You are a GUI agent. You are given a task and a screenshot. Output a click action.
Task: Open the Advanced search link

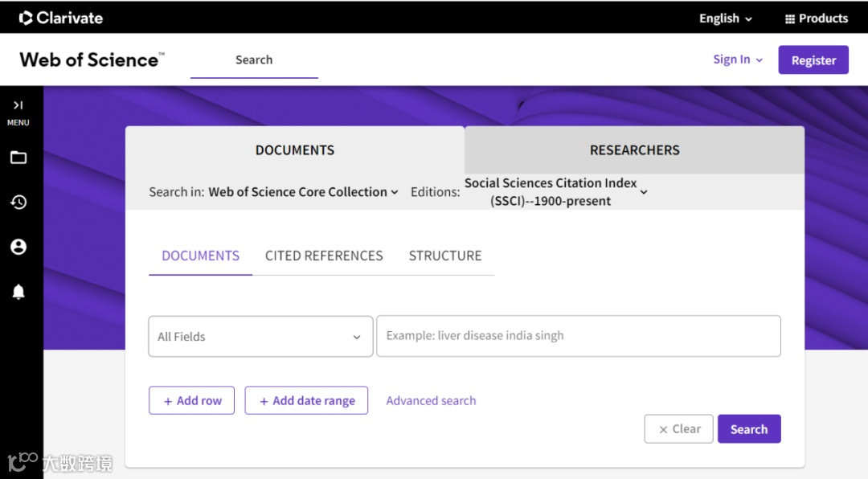431,400
